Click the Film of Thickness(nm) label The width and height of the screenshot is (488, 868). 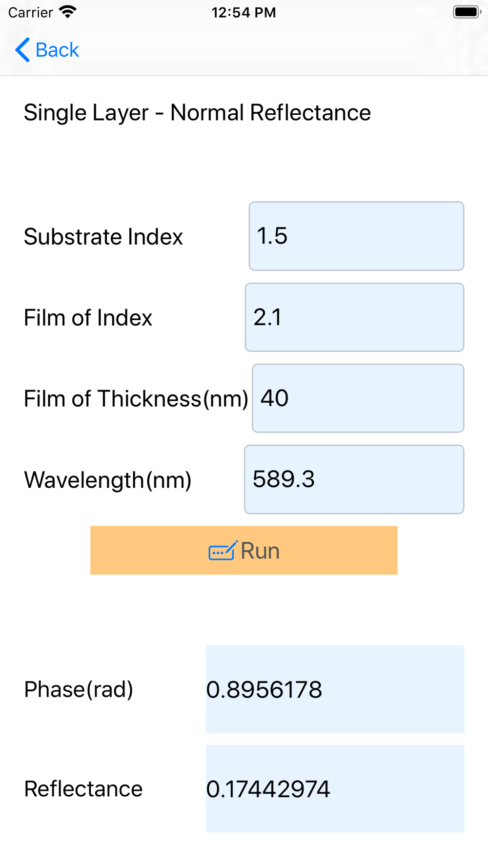pyautogui.click(x=136, y=399)
